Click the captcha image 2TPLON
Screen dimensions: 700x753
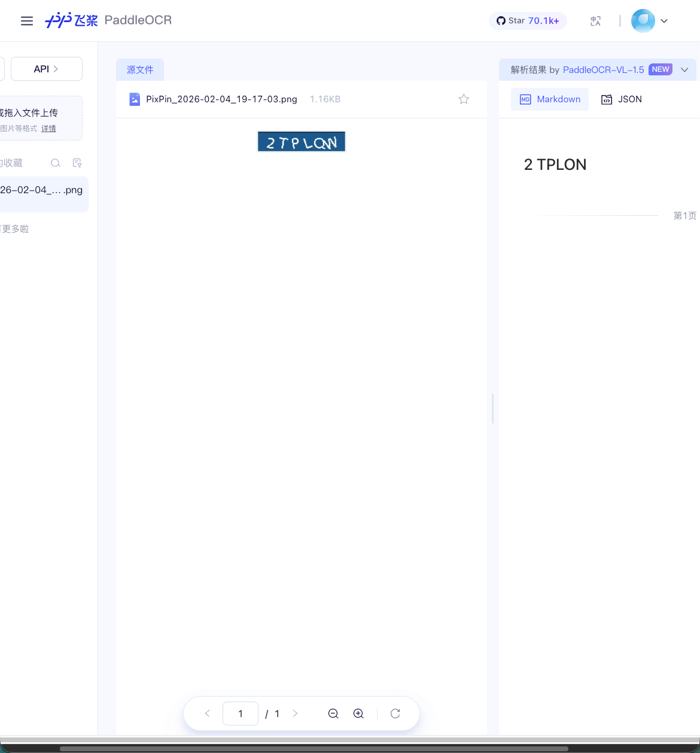click(x=302, y=142)
